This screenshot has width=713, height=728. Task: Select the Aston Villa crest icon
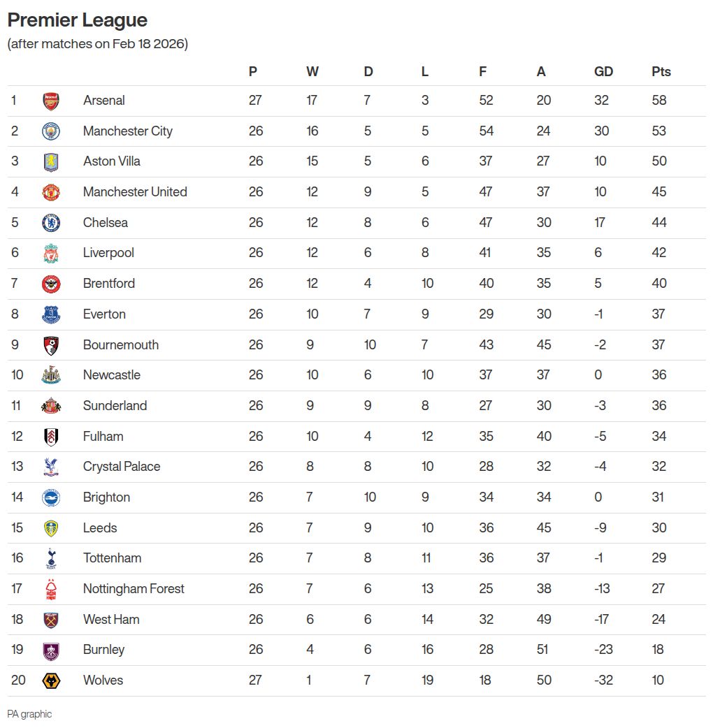pyautogui.click(x=51, y=161)
